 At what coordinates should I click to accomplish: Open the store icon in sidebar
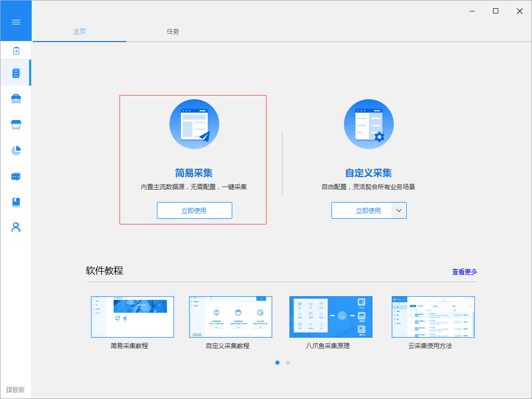16,125
